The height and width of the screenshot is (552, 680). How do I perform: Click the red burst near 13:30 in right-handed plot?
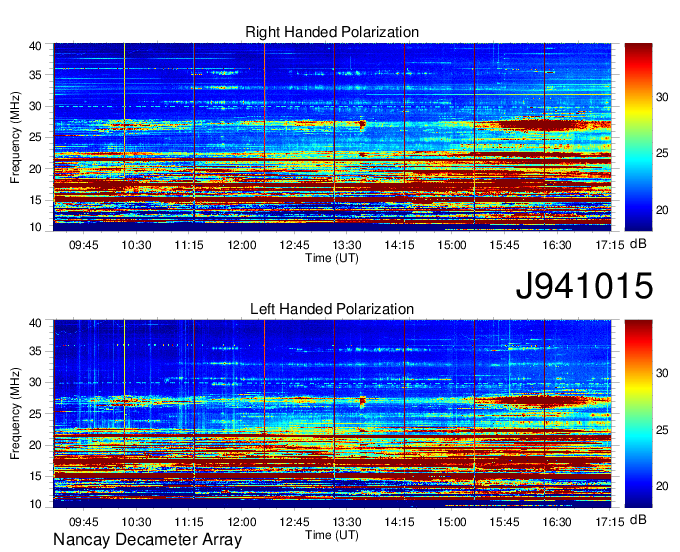click(x=363, y=125)
